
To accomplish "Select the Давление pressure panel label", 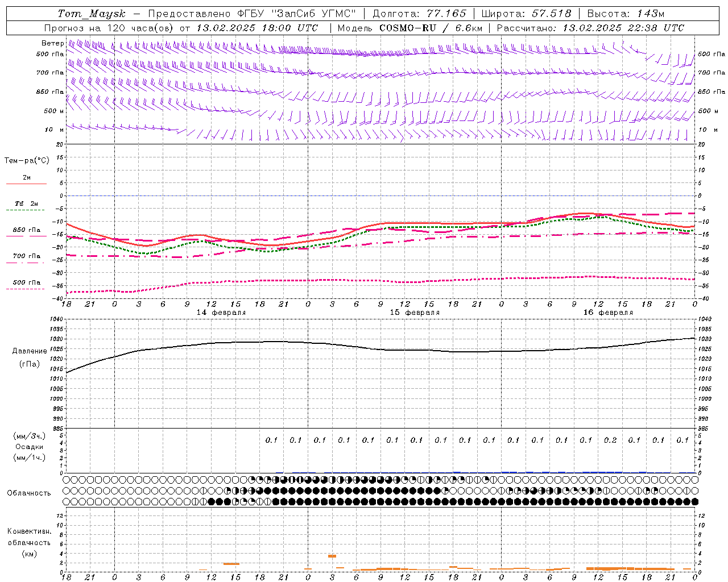I will click(30, 351).
